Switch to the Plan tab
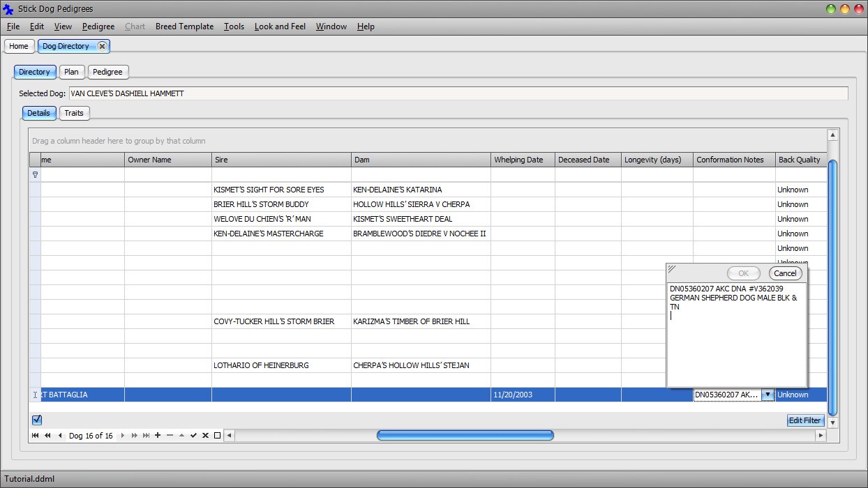The image size is (868, 488). (x=71, y=72)
